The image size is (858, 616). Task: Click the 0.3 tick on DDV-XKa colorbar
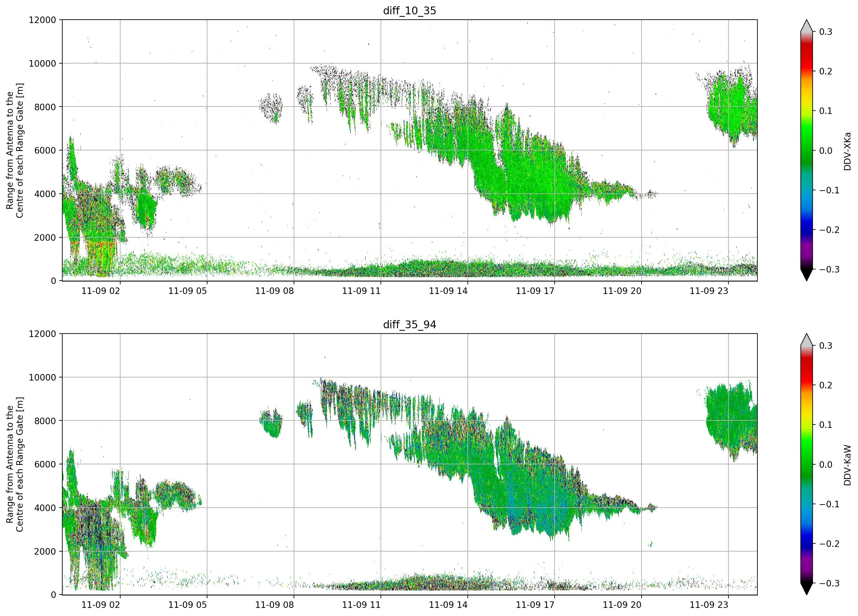[x=826, y=32]
